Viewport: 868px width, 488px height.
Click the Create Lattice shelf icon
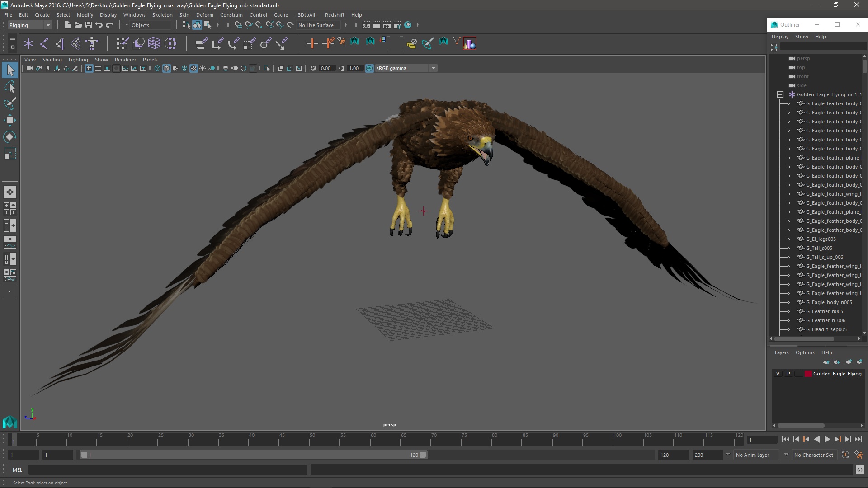point(154,43)
